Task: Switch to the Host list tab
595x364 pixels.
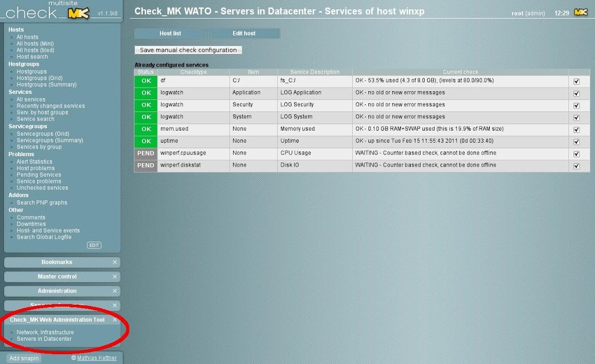Action: tap(170, 34)
